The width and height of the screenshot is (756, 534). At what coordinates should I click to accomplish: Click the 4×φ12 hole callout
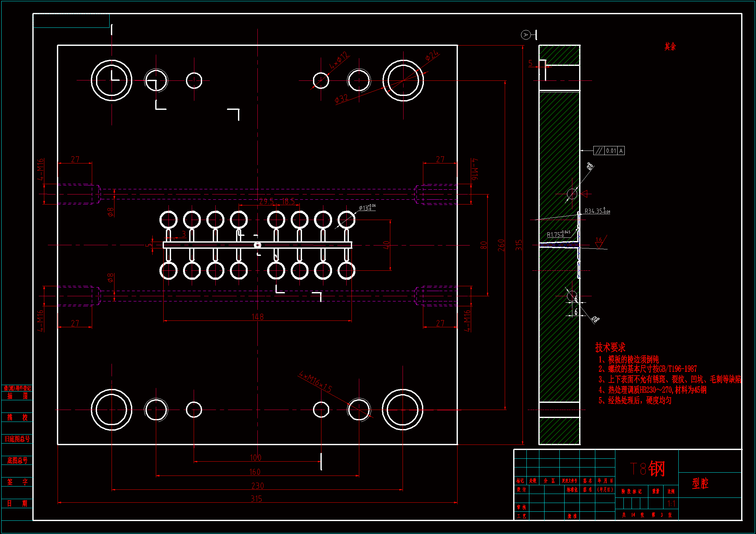(339, 60)
